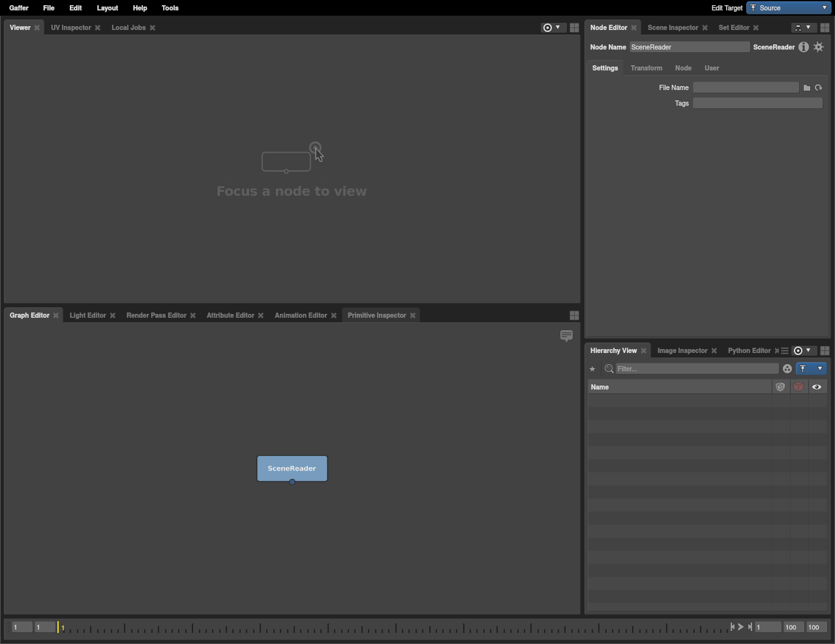
Task: Click the annotations icon in Graph Editor
Action: [x=566, y=336]
